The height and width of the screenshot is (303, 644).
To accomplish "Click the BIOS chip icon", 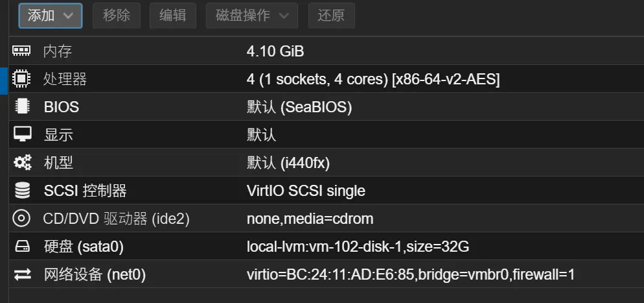I will click(x=22, y=106).
